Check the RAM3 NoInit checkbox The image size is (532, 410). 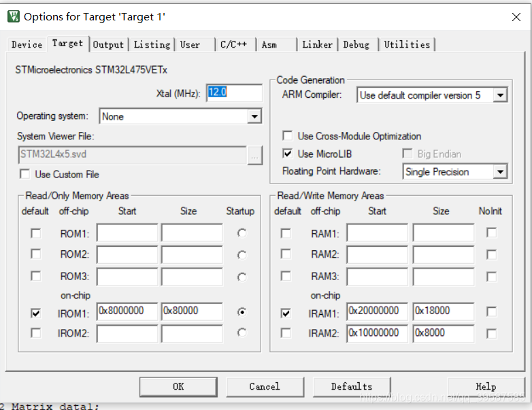(x=491, y=276)
